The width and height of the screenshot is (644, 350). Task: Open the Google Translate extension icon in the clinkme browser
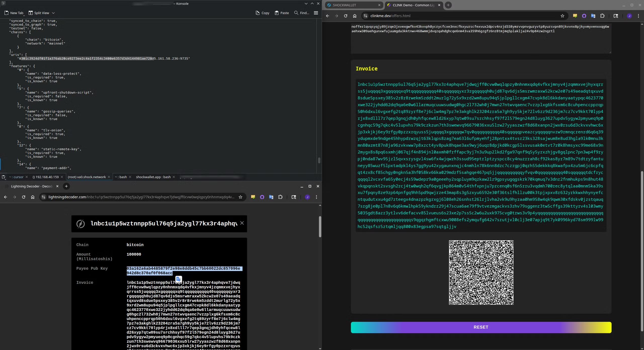tap(593, 16)
